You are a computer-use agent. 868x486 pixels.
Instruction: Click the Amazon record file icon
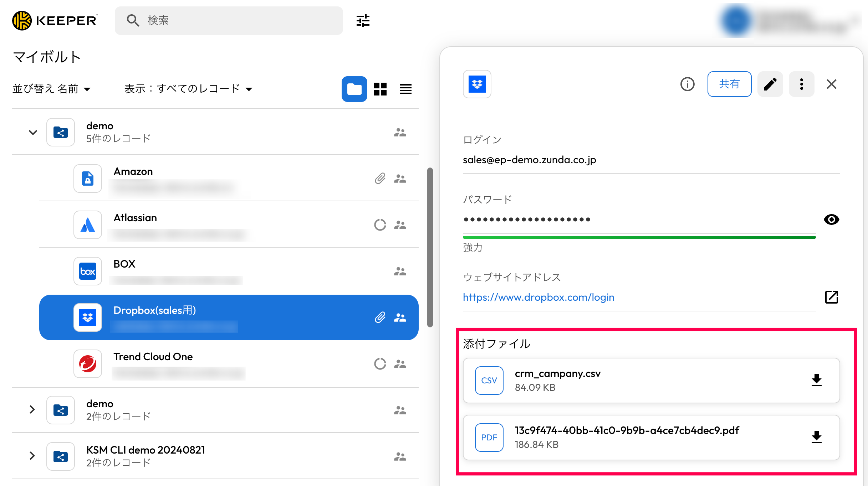(x=88, y=179)
